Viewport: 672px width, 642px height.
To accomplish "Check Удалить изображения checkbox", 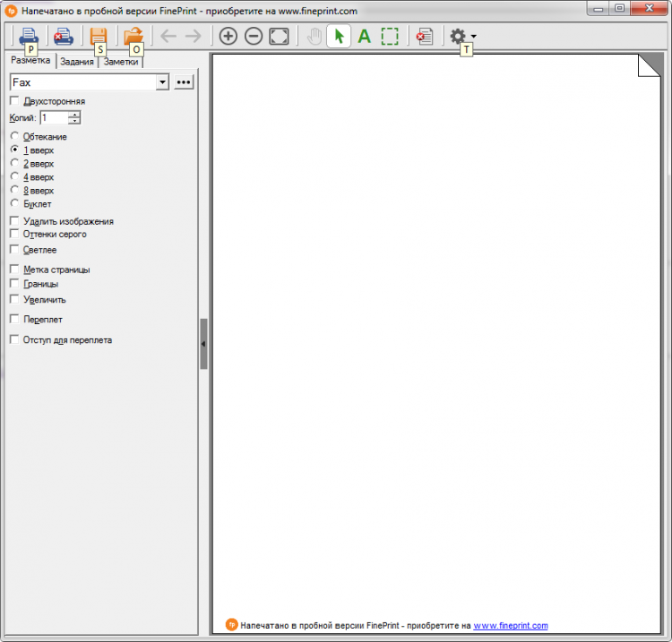I will click(x=14, y=220).
